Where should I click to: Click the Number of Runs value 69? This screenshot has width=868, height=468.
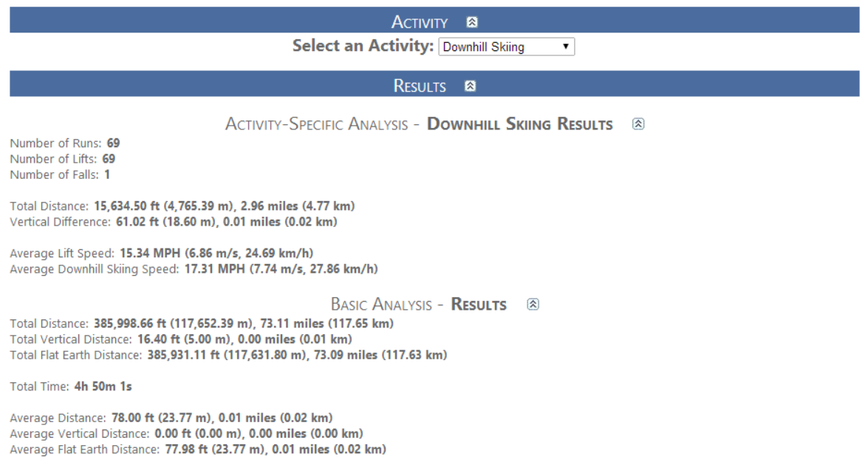pos(114,143)
